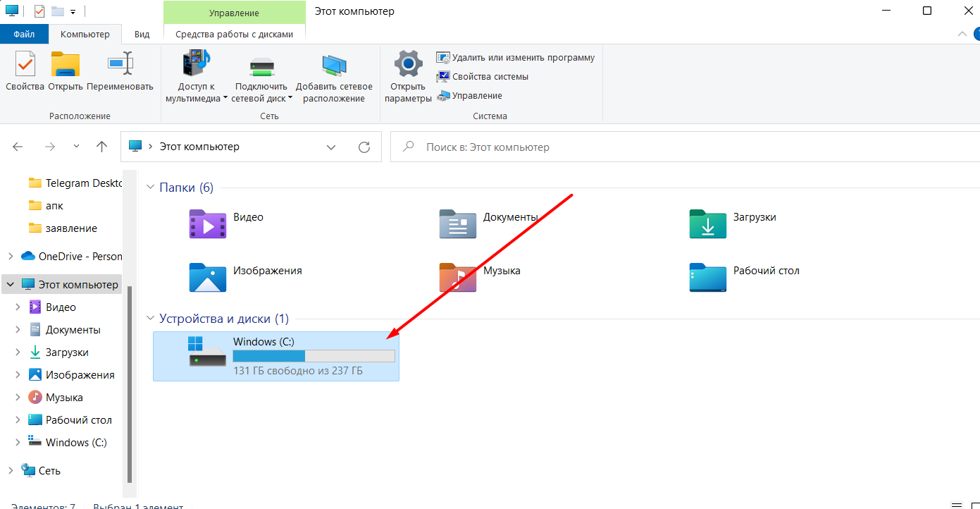Select the заявление folder in sidebar
The image size is (980, 509).
(x=62, y=228)
